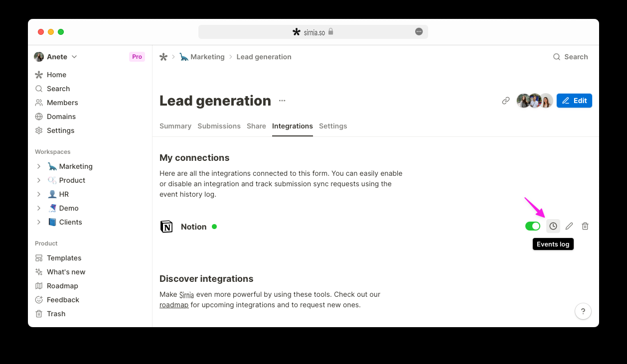This screenshot has height=364, width=627.
Task: Copy form link via chain icon
Action: point(506,101)
